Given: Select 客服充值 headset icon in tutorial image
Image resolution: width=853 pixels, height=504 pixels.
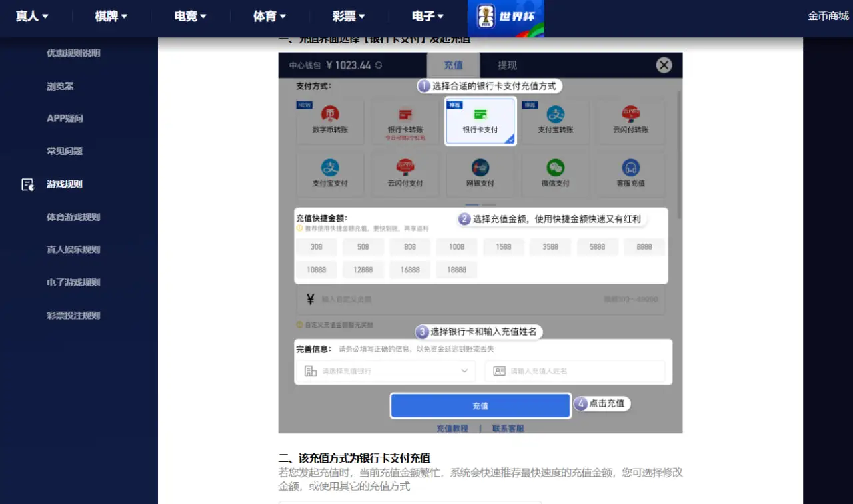Looking at the screenshot, I should coord(630,168).
